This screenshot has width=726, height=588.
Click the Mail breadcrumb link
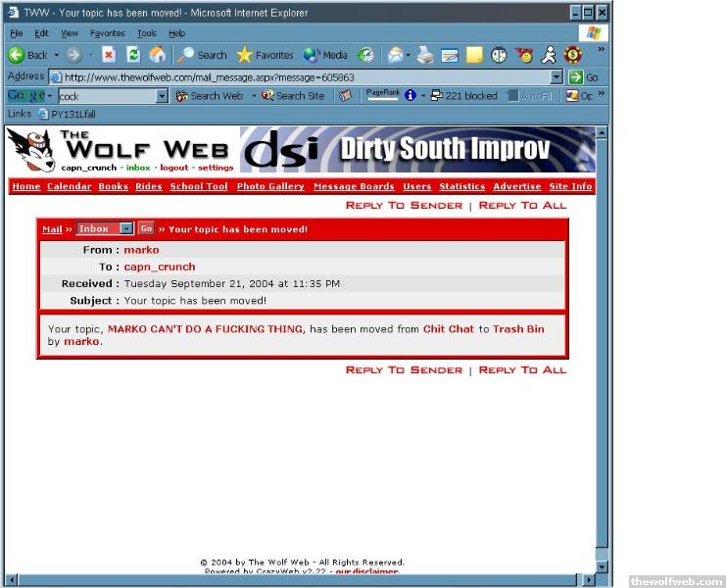[x=52, y=229]
